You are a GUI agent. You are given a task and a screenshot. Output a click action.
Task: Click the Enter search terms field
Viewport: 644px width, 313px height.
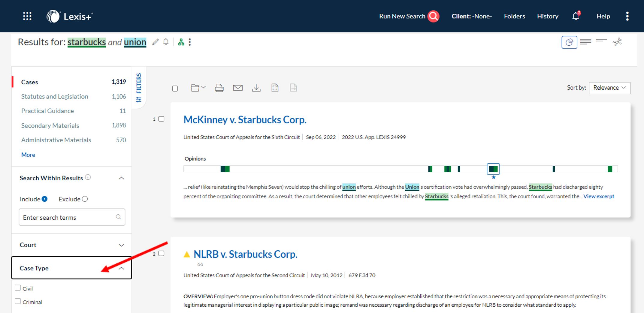72,217
